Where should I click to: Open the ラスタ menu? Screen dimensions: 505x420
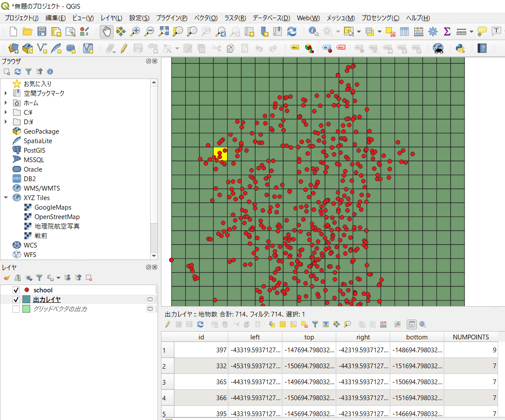[x=235, y=18]
